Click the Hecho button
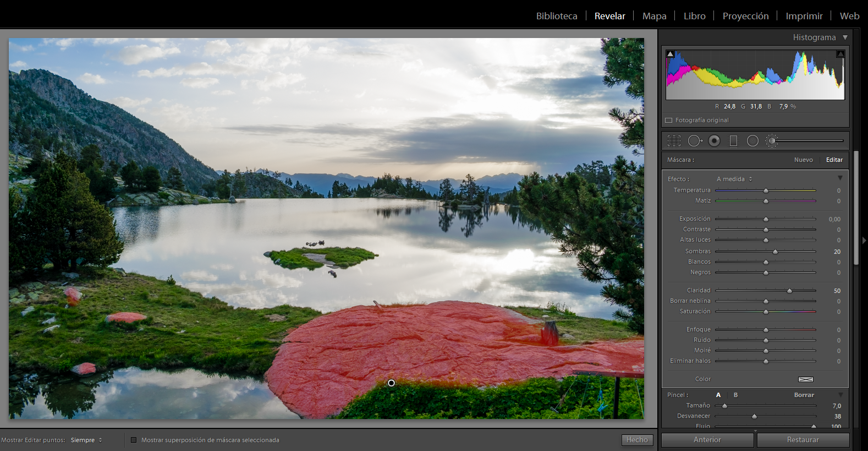 coord(637,439)
